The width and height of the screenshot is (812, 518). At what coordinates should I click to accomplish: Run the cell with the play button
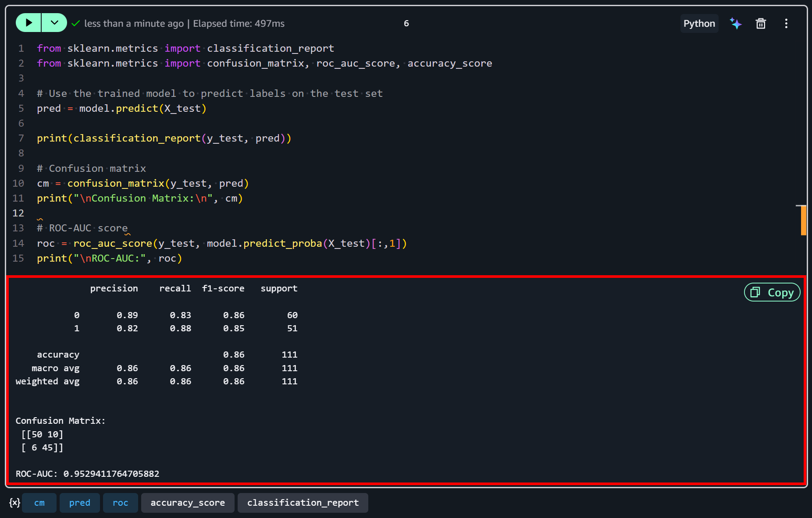coord(28,23)
